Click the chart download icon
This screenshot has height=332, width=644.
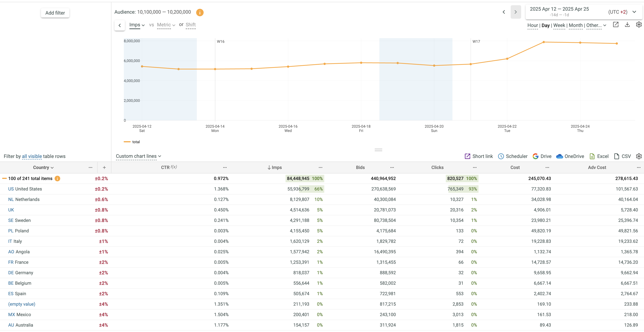tap(627, 24)
